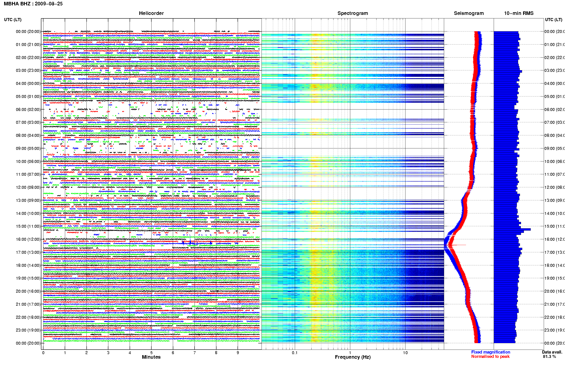588x368 pixels.
Task: Click tick 8 on the Minutes axis
Action: tap(216, 352)
